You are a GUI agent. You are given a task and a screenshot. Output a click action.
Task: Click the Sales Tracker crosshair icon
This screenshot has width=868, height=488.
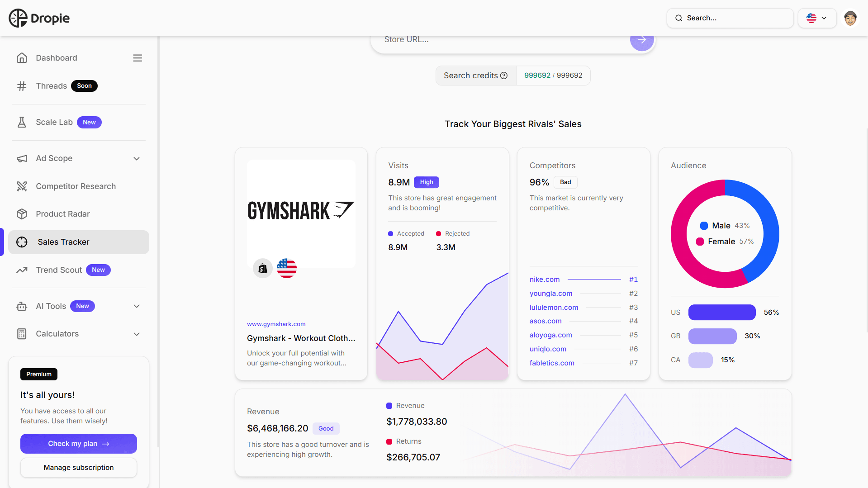click(x=22, y=242)
